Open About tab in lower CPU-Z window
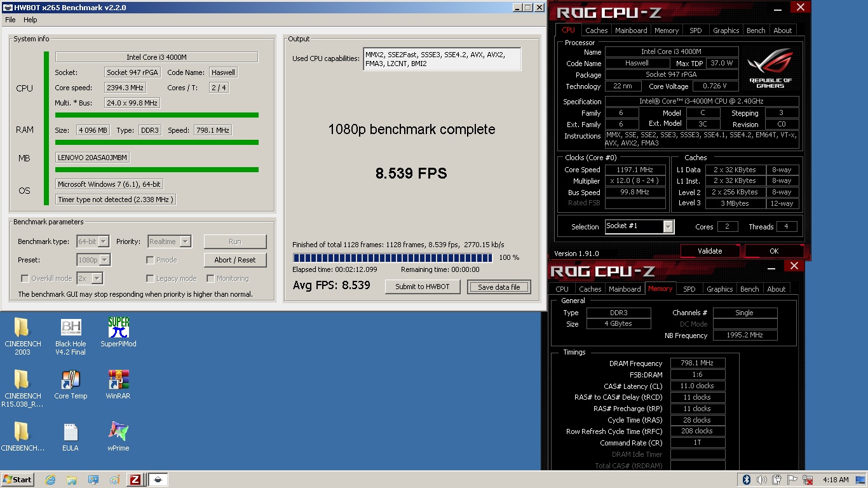 (x=776, y=289)
